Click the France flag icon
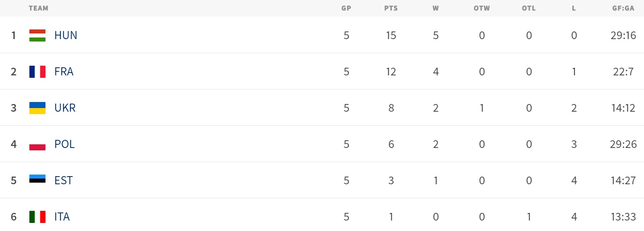The width and height of the screenshot is (644, 231). pos(37,72)
